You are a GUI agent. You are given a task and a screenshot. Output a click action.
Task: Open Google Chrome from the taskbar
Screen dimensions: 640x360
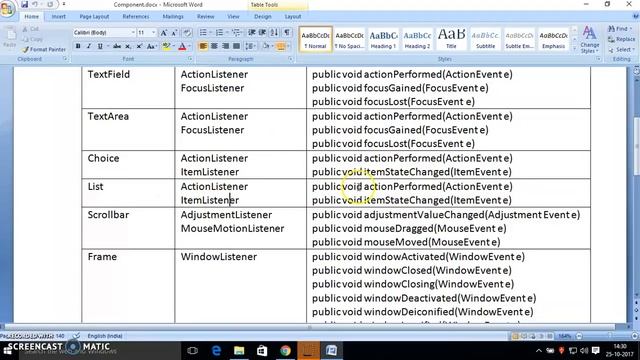[x=285, y=350]
